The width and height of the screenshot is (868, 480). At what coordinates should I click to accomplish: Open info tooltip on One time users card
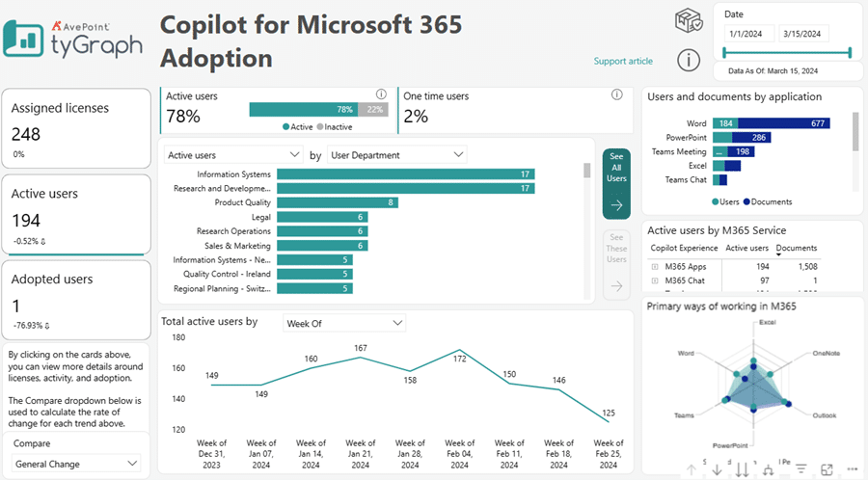[616, 94]
